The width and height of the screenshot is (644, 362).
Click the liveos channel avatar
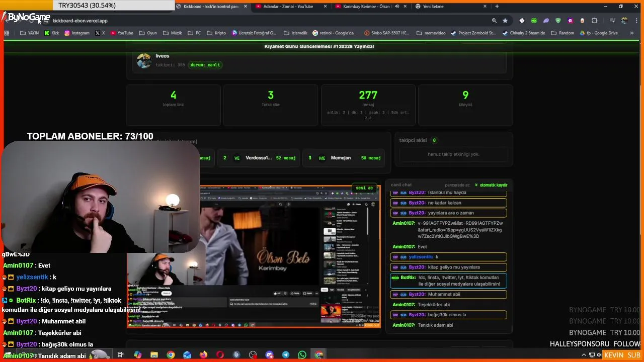coord(144,61)
